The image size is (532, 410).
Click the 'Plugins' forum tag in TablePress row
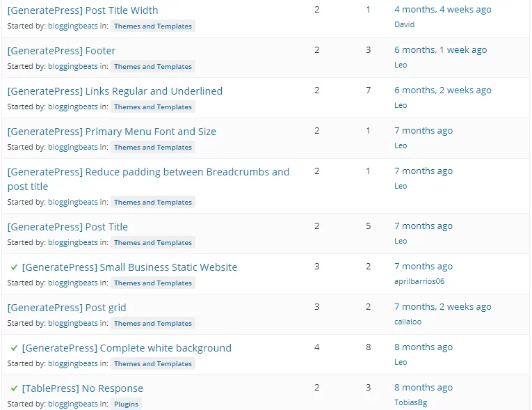[126, 404]
